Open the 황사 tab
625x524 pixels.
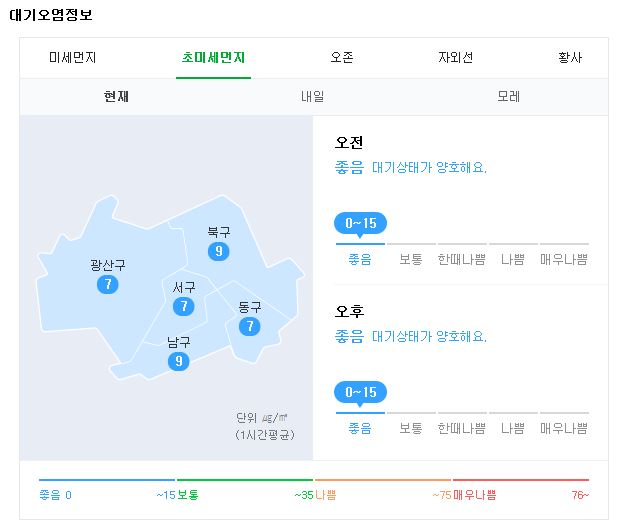click(570, 57)
